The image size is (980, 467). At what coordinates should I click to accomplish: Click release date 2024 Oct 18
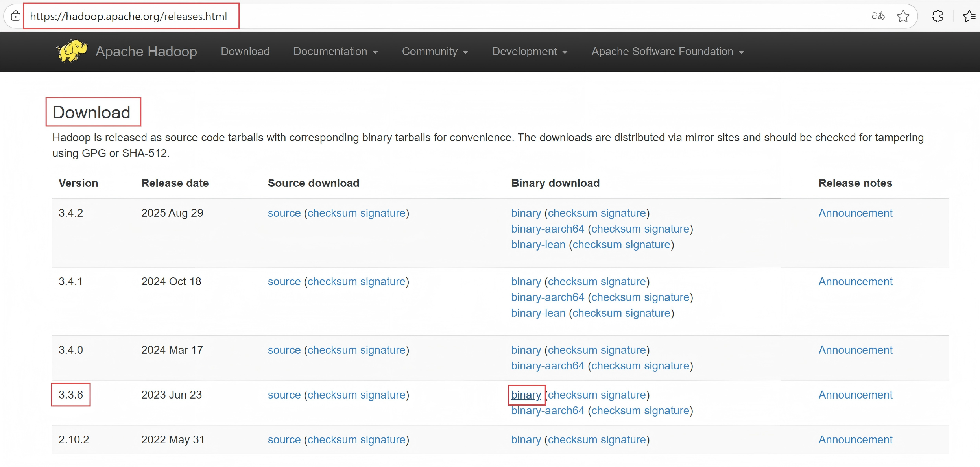click(x=171, y=281)
